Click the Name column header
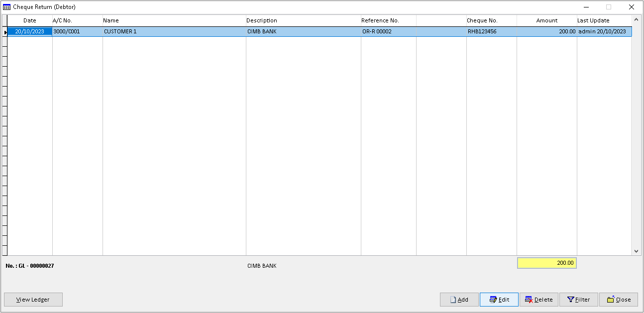Screen dimensions: 644x313 tap(111, 20)
